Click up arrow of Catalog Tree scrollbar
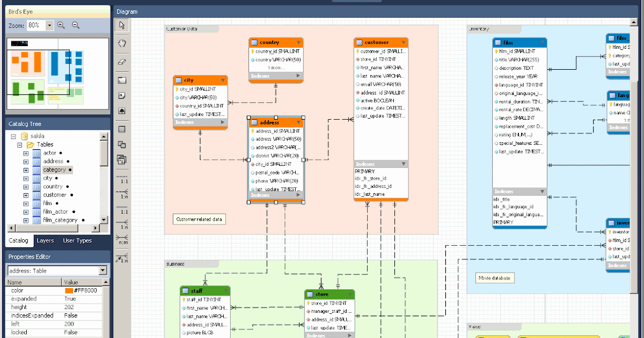The image size is (644, 338). coord(105,136)
